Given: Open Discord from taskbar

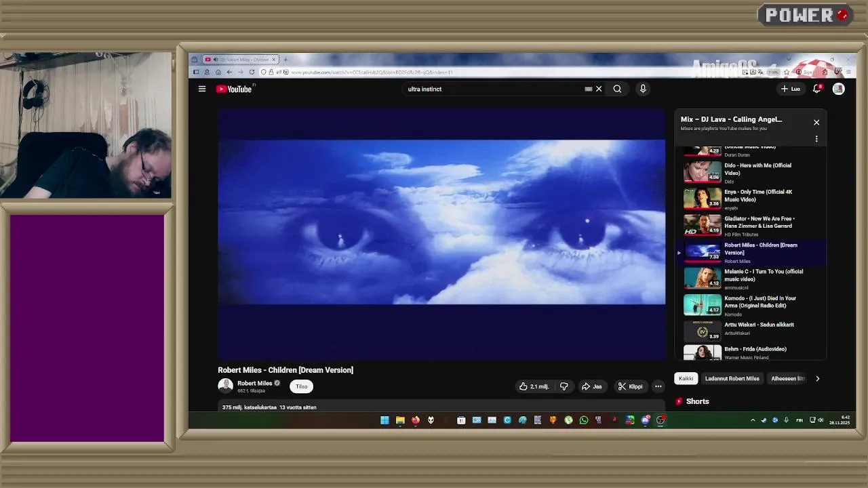Looking at the screenshot, I should [645, 420].
